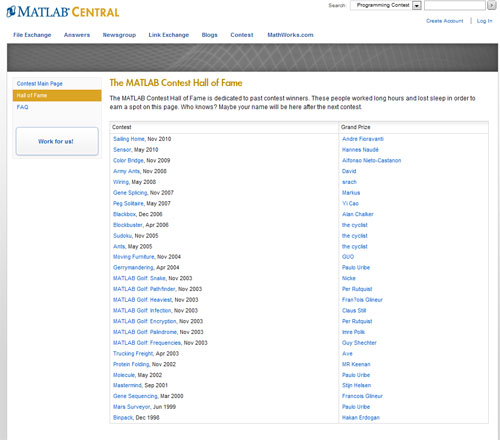This screenshot has width=500, height=440.
Task: Open MATLAB Golf: Encryption contest link
Action: 145,321
